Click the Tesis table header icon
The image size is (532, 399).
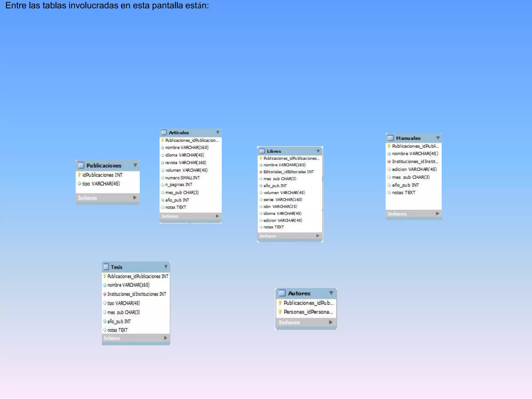106,267
